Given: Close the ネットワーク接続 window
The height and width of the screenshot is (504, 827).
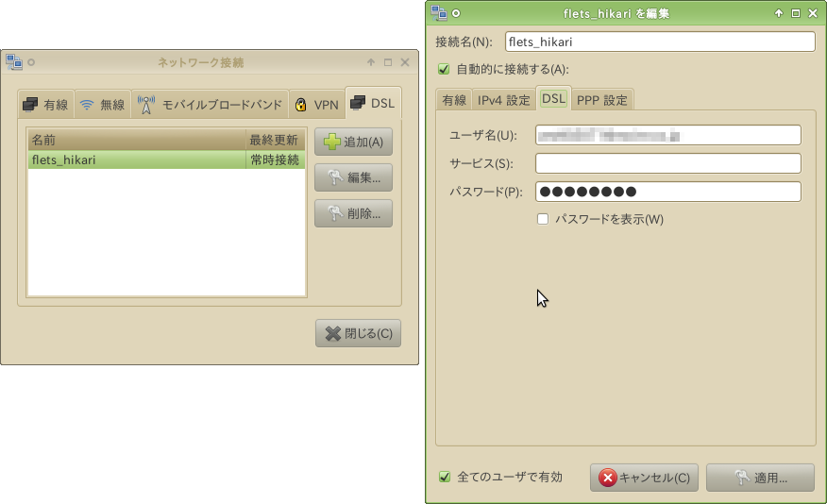Looking at the screenshot, I should click(405, 62).
